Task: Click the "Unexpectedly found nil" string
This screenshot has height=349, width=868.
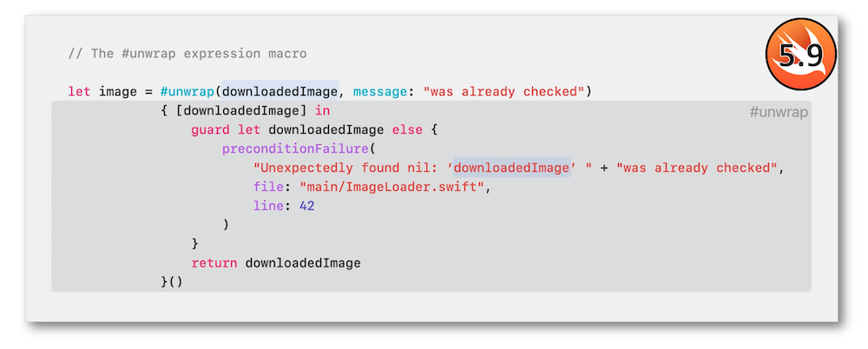Action: coord(350,168)
